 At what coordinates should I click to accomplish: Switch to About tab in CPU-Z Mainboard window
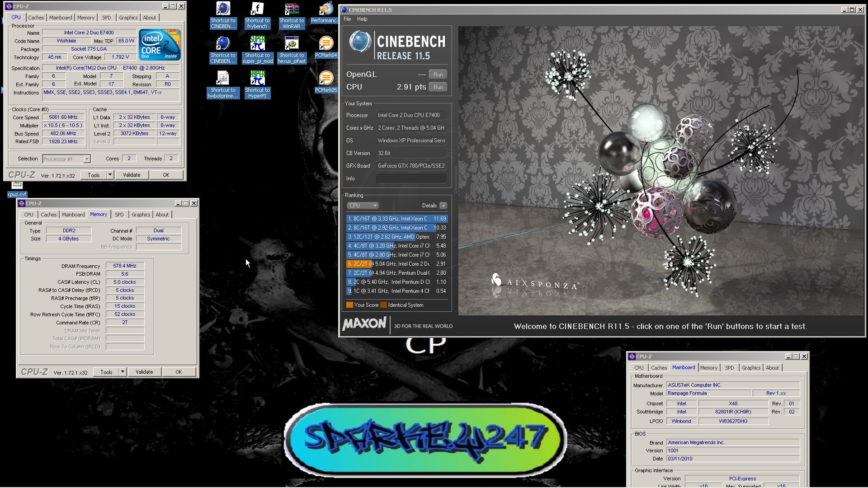coord(773,368)
